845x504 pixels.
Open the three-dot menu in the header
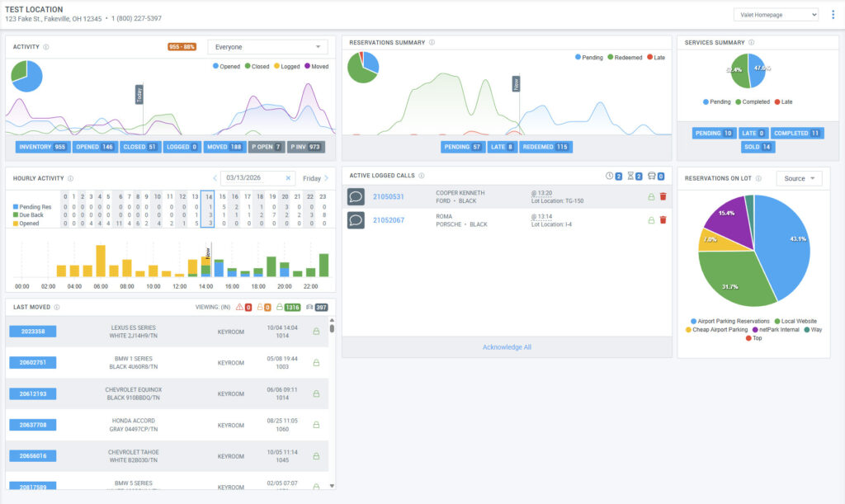click(833, 14)
